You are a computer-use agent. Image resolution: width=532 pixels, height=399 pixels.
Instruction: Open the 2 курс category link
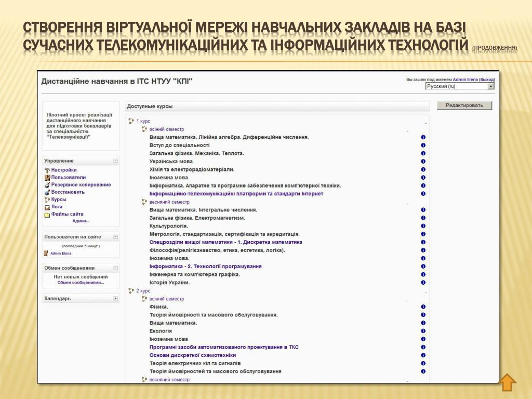coord(143,291)
